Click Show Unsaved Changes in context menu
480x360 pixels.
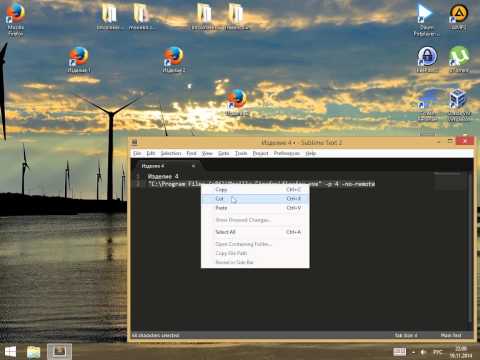pyautogui.click(x=255, y=220)
